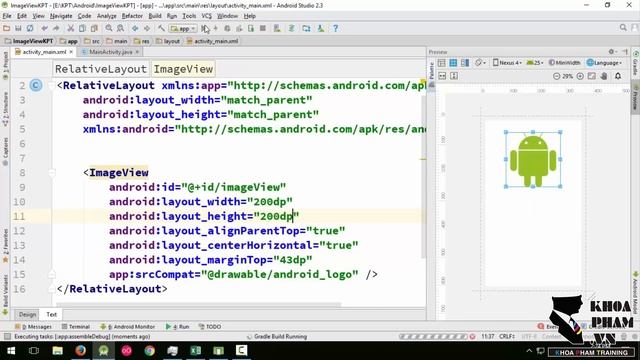640x360 pixels.
Task: Click the Zoom to Fit preview icon
Action: pos(591,76)
